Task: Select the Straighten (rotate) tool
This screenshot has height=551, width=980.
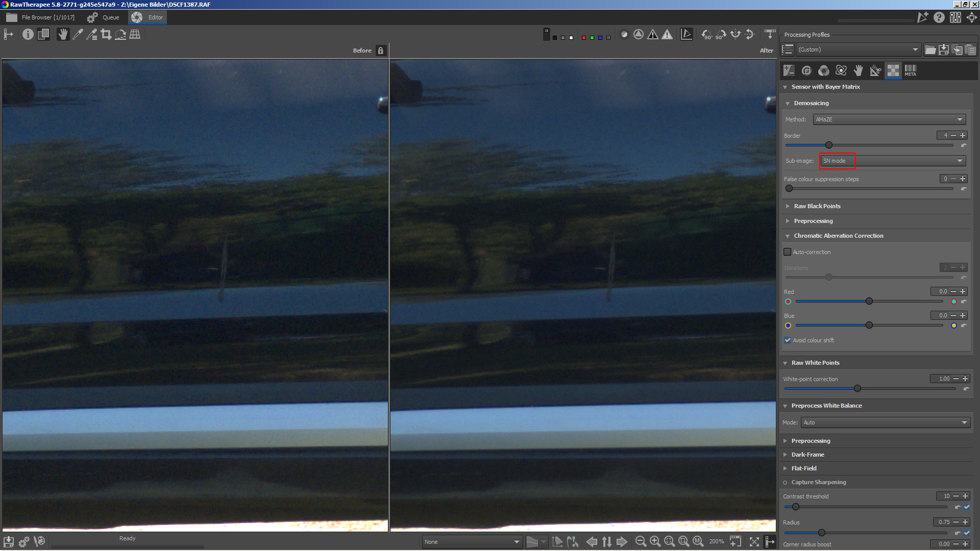Action: pyautogui.click(x=120, y=34)
